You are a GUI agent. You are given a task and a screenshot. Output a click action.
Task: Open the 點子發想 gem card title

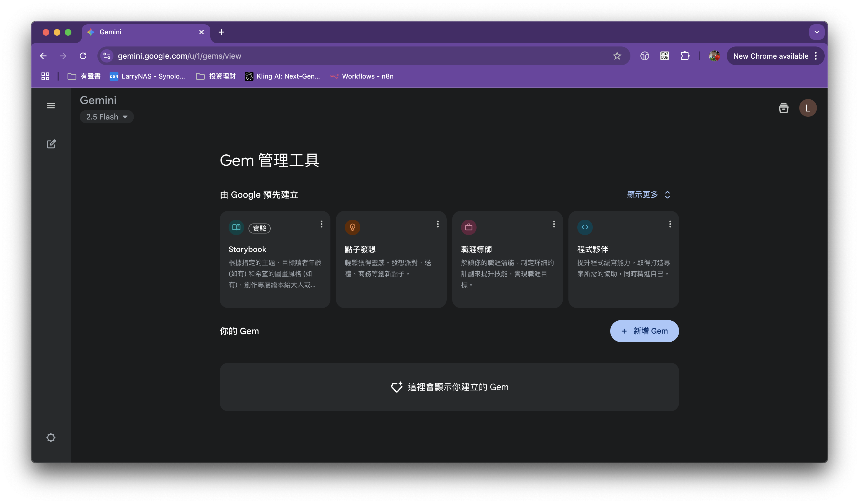coord(360,250)
